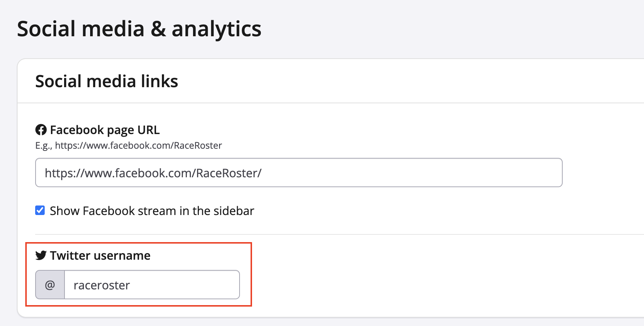
Task: Disable Show Facebook stream checkbox
Action: pos(40,210)
